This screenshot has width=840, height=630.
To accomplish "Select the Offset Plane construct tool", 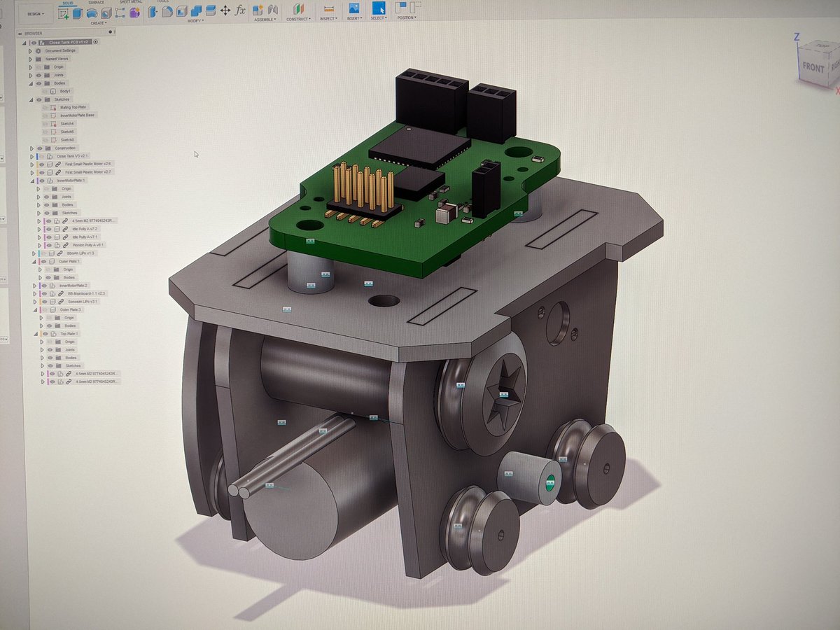I will coord(298,9).
